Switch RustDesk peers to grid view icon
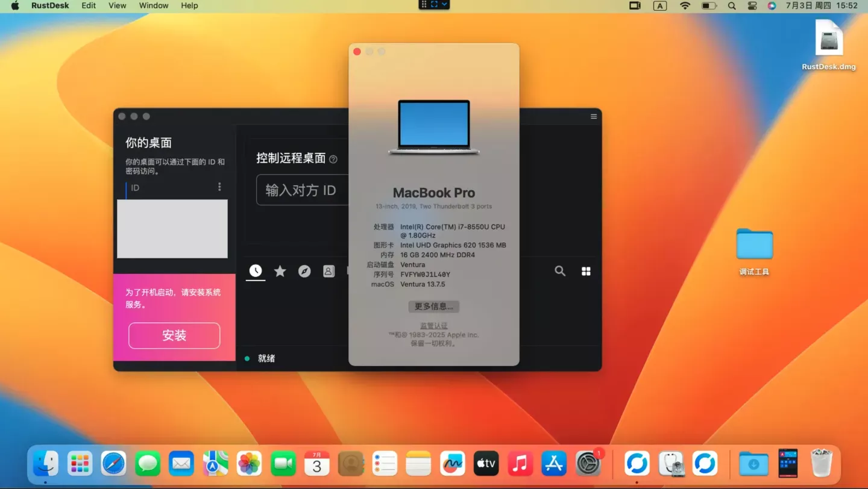868x489 pixels. pos(586,271)
